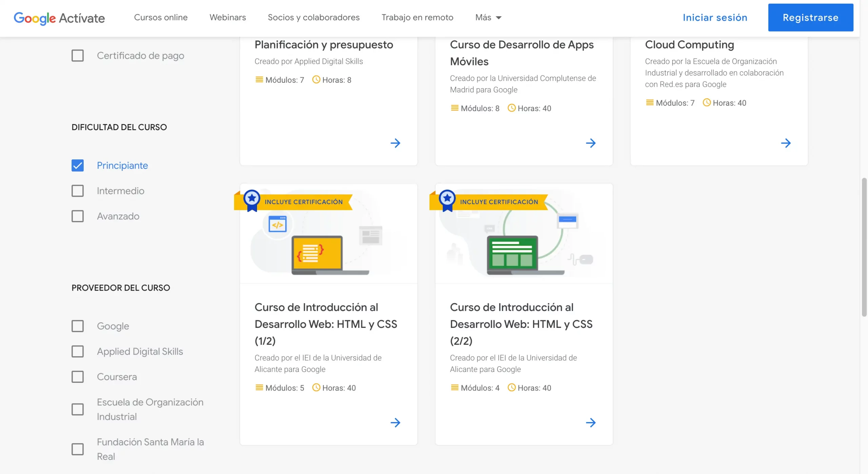Image resolution: width=868 pixels, height=474 pixels.
Task: Click the page vertical scrollbar thumb
Action: tap(864, 247)
